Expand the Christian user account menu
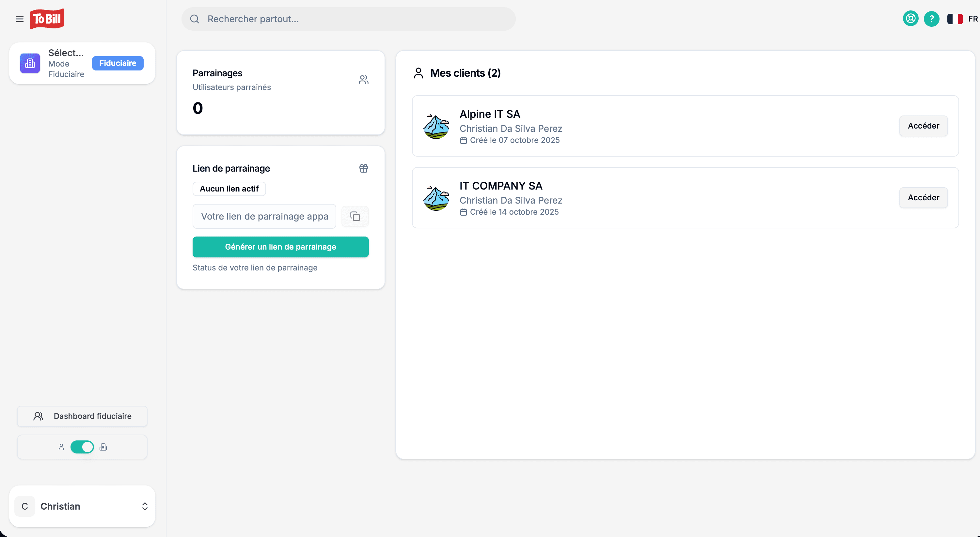 [82, 506]
